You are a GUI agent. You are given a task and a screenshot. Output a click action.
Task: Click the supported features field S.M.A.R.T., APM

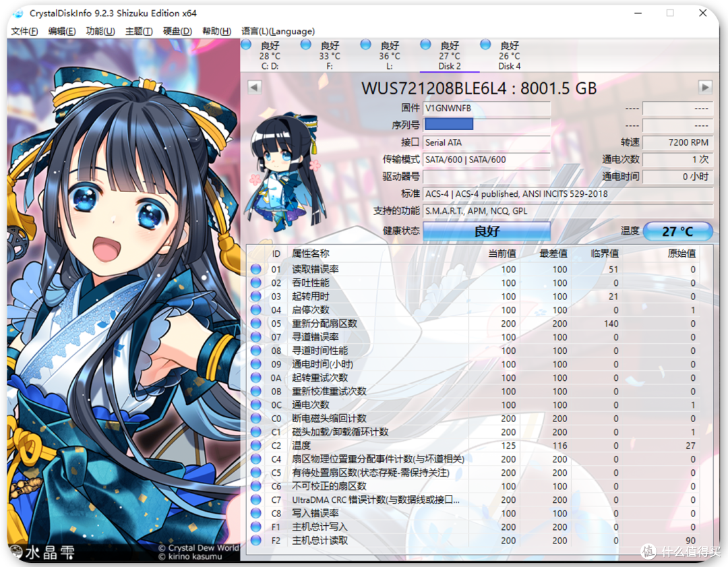[x=568, y=211]
